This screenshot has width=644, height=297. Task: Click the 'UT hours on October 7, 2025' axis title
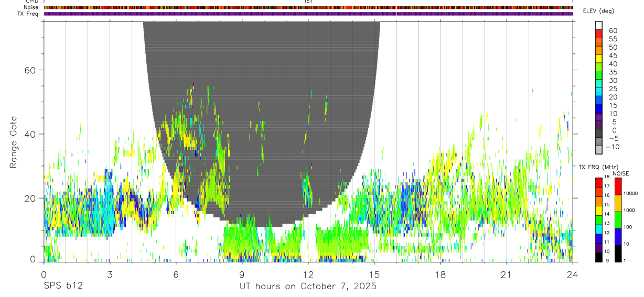(x=308, y=287)
